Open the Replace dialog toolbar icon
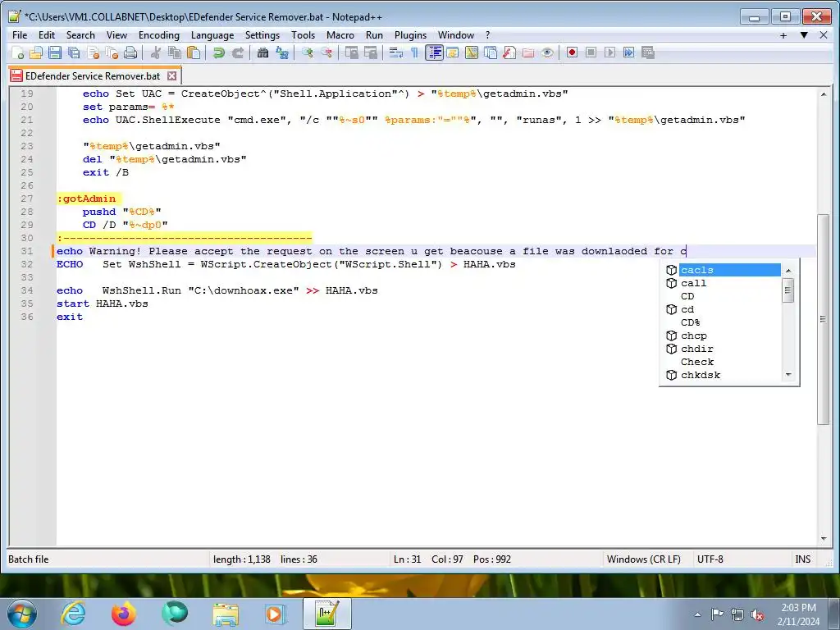 (x=282, y=52)
